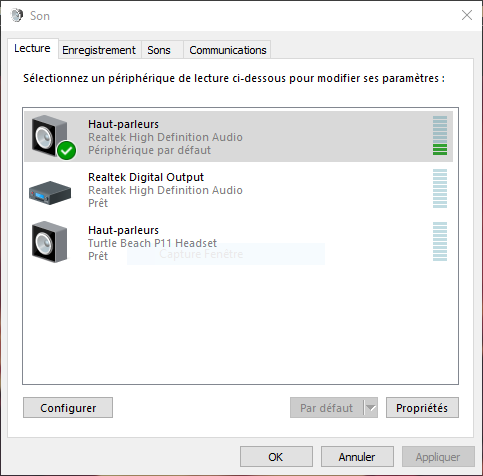Close the Son dialog window
Screen dimensions: 483x476
(467, 15)
